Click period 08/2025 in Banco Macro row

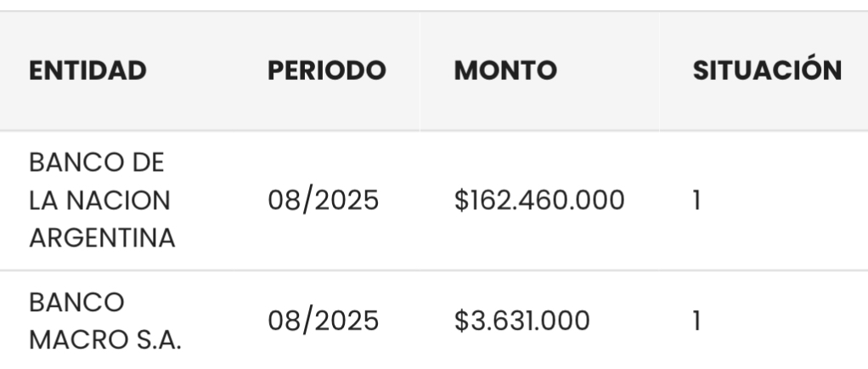[324, 321]
